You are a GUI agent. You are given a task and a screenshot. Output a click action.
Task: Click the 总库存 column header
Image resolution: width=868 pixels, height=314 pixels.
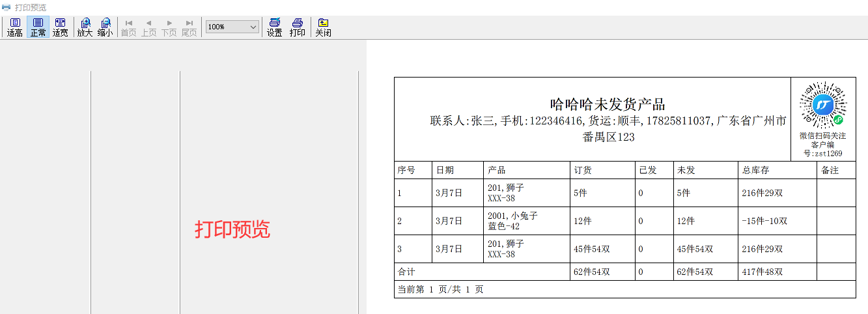(755, 170)
